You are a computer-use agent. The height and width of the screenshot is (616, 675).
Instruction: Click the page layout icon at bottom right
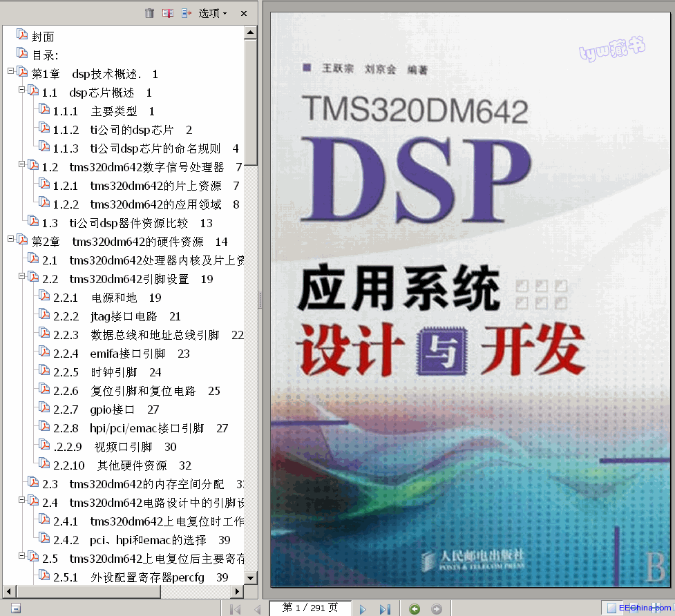611,608
